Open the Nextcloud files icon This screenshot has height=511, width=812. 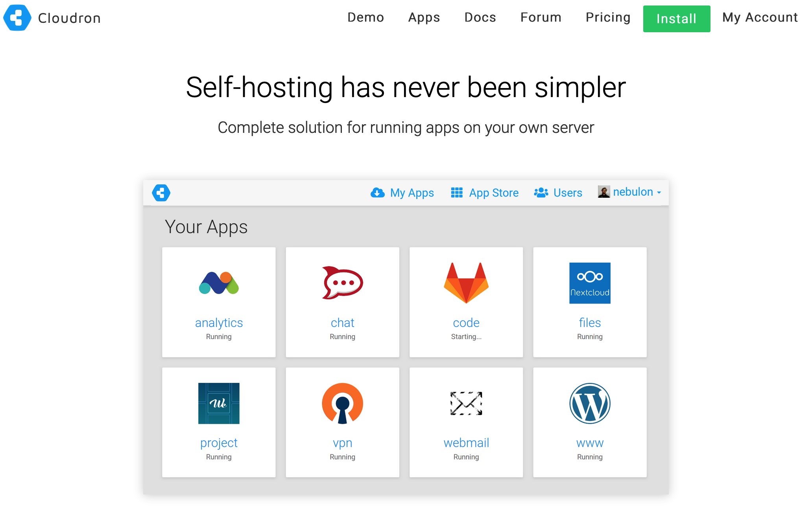590,283
